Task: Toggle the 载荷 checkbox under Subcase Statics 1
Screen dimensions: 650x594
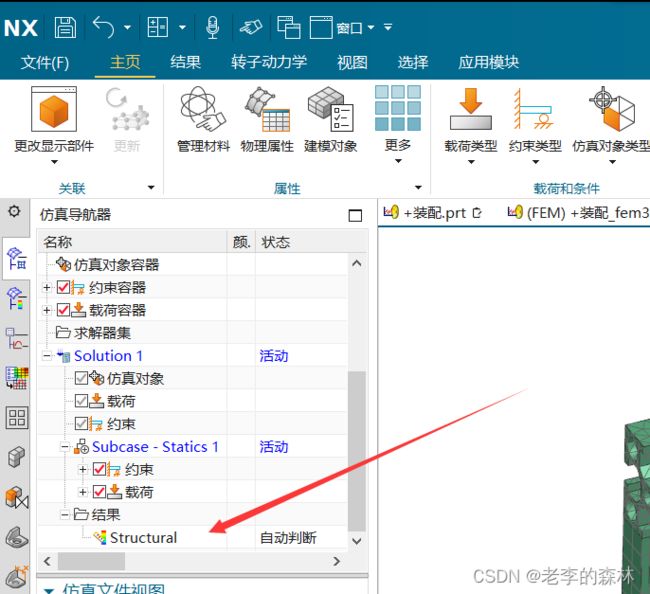Action: point(99,492)
